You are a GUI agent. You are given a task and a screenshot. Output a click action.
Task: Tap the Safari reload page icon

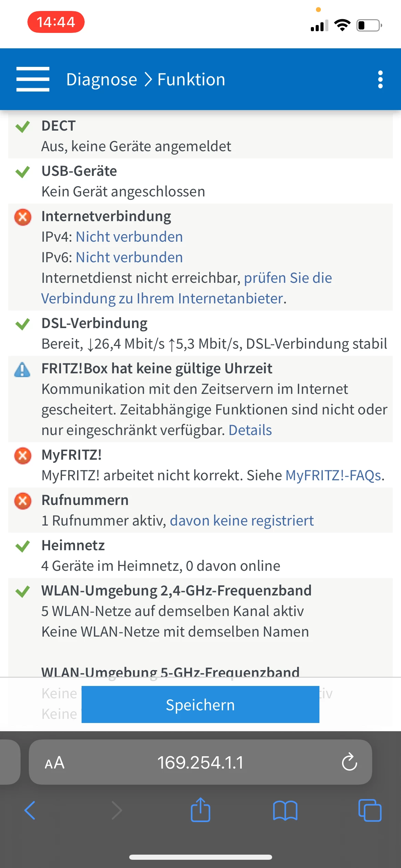(349, 762)
